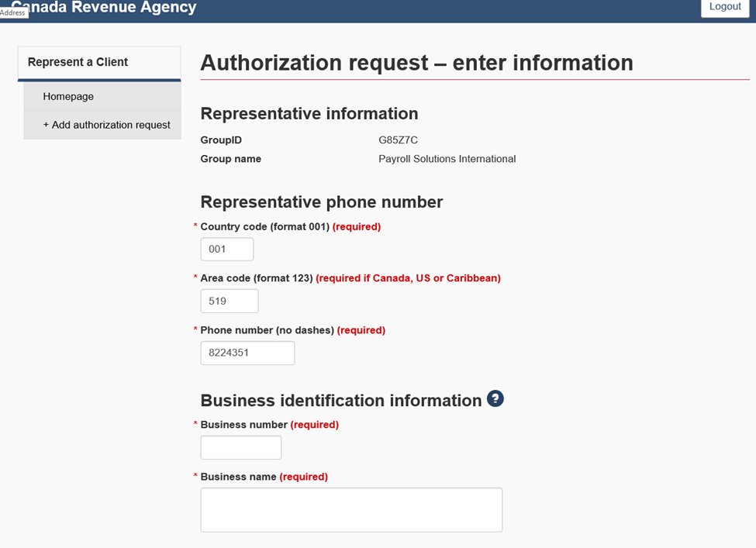The height and width of the screenshot is (548, 756).
Task: Open the Homepage link in the sidebar
Action: [x=68, y=97]
